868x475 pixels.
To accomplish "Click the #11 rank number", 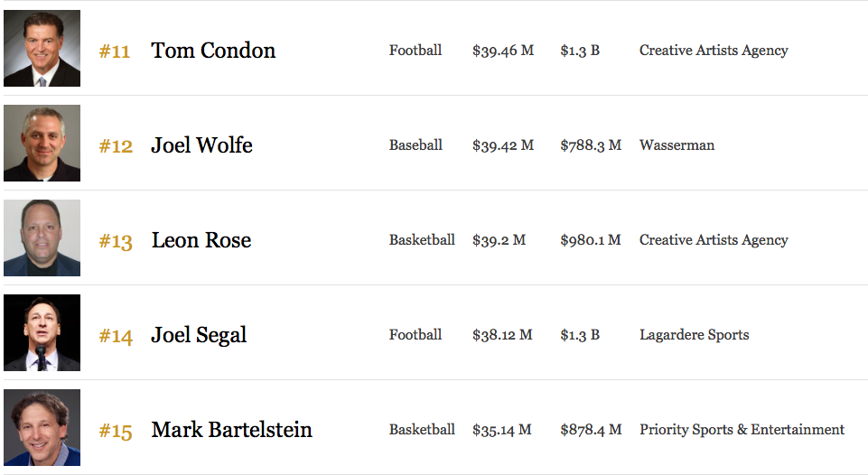I will pyautogui.click(x=115, y=51).
